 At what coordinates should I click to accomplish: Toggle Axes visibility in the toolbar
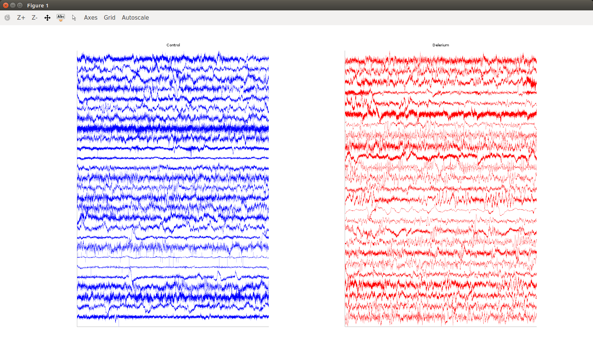pos(90,17)
